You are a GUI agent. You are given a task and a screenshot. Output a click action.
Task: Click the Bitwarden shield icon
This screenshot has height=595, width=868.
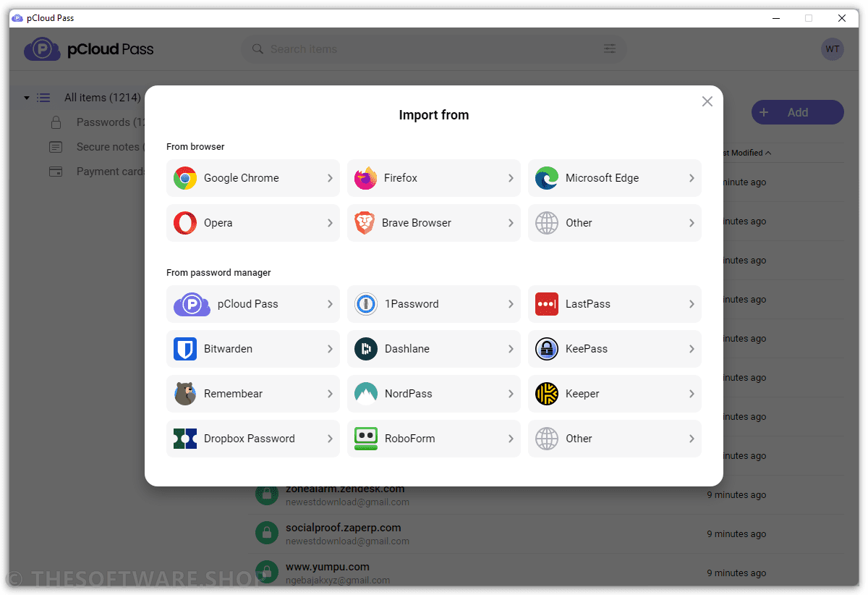(185, 349)
